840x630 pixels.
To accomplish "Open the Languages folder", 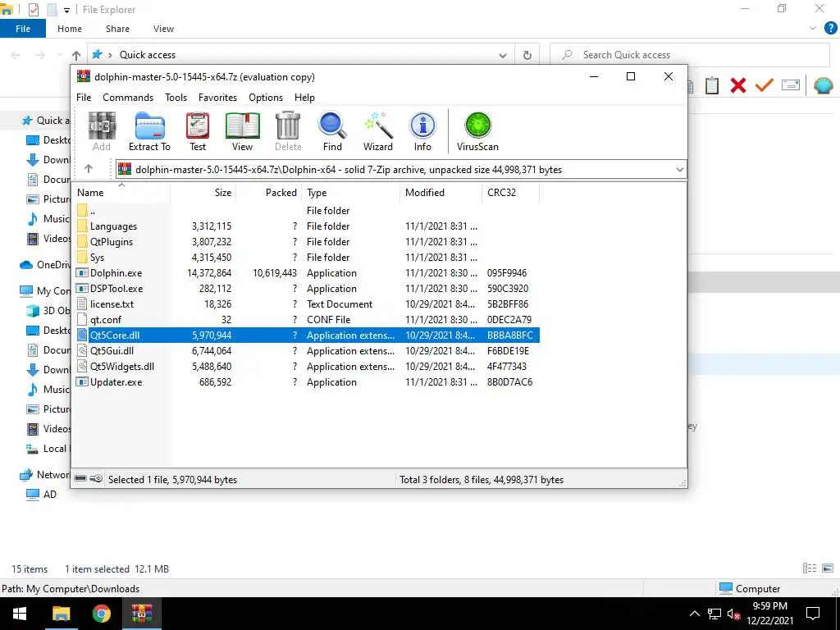I will [113, 226].
